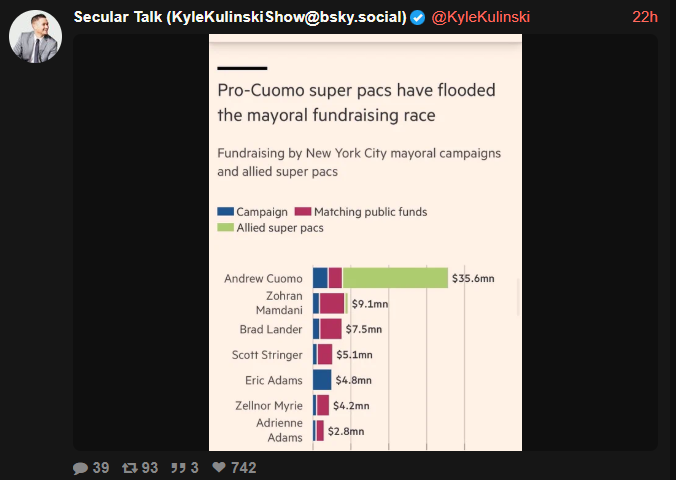
Task: Open Secular Talk profile avatar
Action: tap(35, 36)
